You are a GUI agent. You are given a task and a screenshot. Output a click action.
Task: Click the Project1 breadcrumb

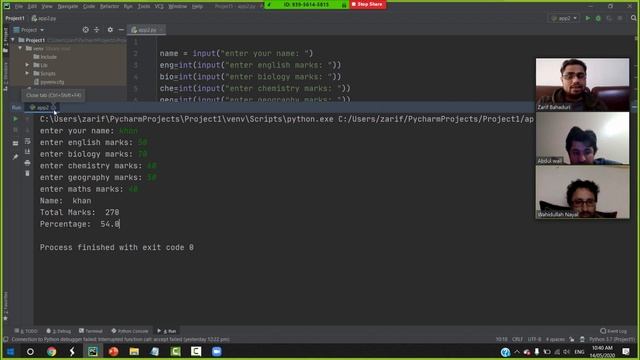point(15,18)
